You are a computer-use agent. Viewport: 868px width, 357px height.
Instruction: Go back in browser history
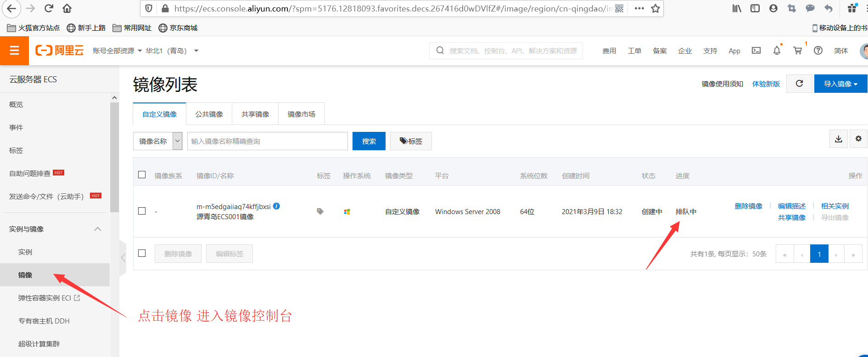11,8
